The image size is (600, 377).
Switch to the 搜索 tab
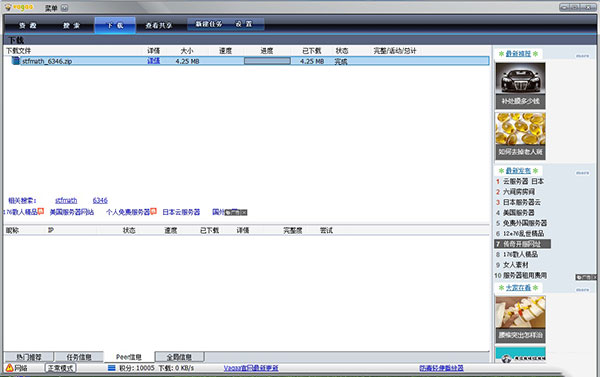click(x=72, y=25)
